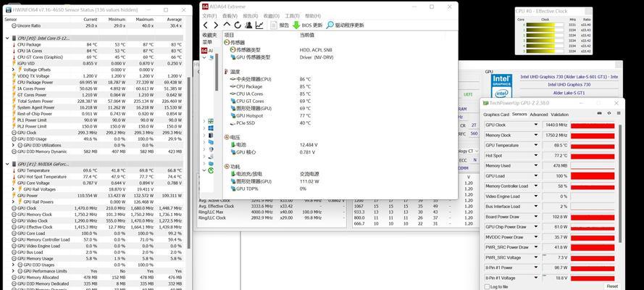Switch to GPU-Z Validation tab
The image size is (644, 290).
[x=560, y=115]
